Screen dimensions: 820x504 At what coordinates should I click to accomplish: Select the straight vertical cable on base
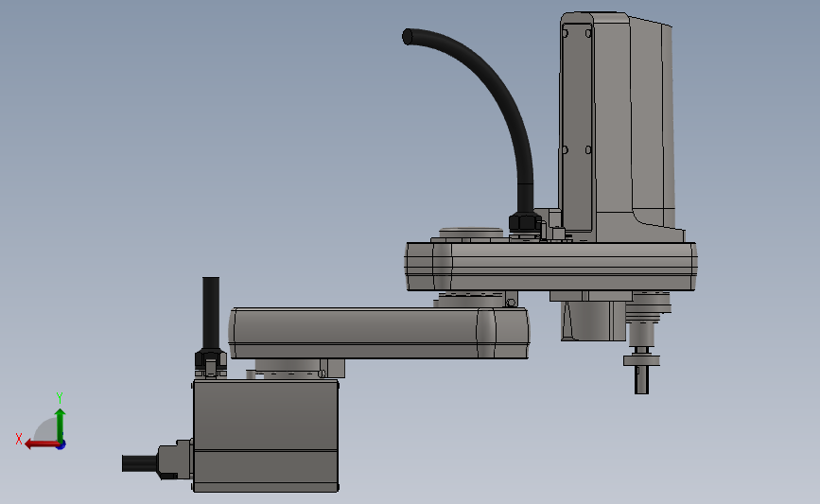[211, 313]
